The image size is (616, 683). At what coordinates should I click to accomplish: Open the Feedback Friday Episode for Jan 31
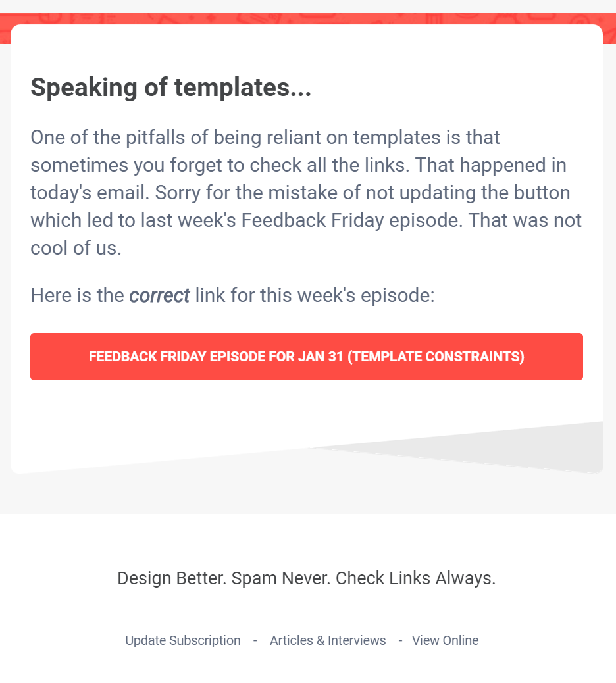coord(306,356)
